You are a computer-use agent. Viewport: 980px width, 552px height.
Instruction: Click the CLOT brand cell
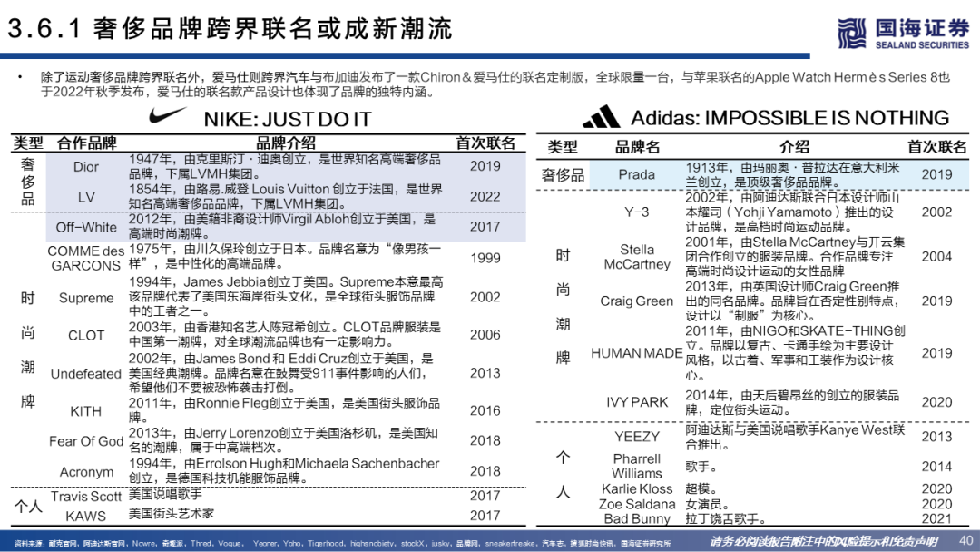[86, 335]
